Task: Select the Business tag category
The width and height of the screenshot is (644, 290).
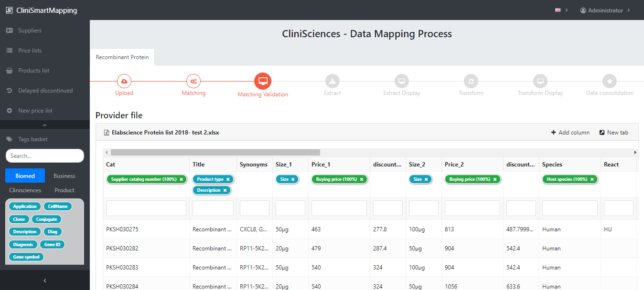Action: coord(64,176)
